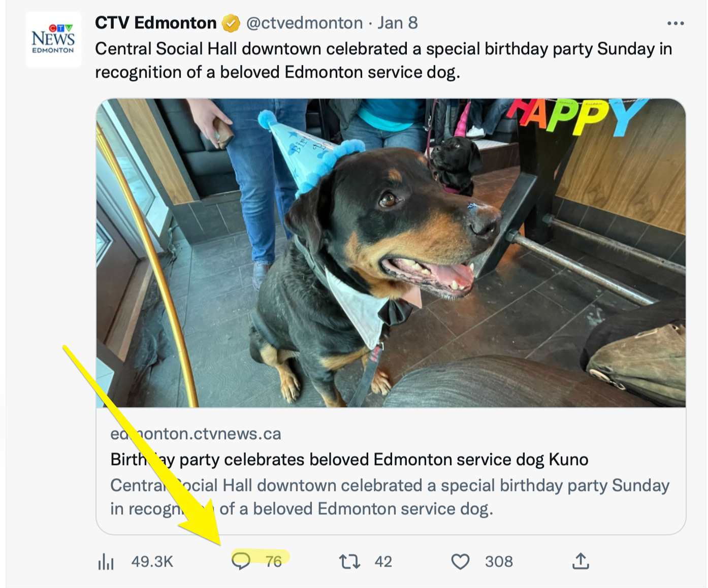Open the Kuno birthday party headline
708x588 pixels.
(349, 460)
